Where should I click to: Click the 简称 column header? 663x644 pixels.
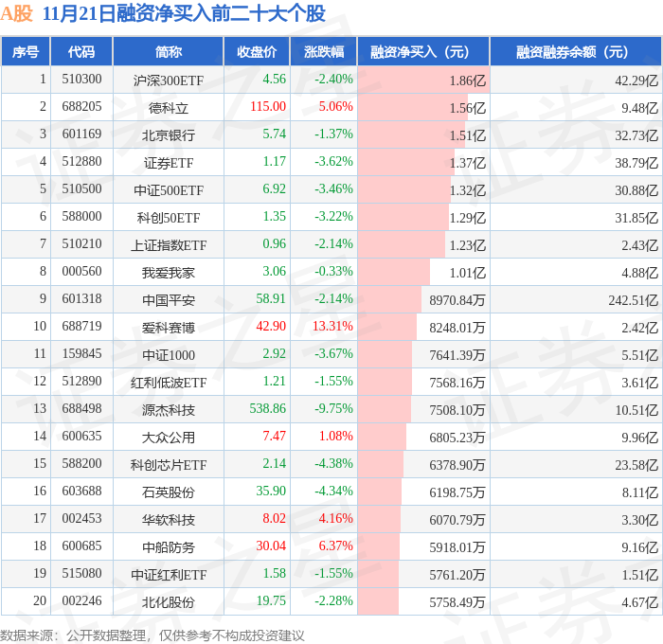(x=169, y=51)
